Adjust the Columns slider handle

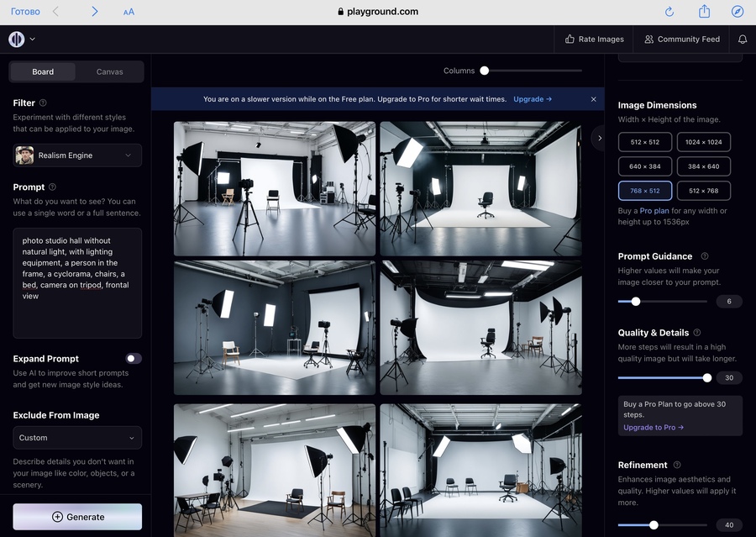pos(485,71)
